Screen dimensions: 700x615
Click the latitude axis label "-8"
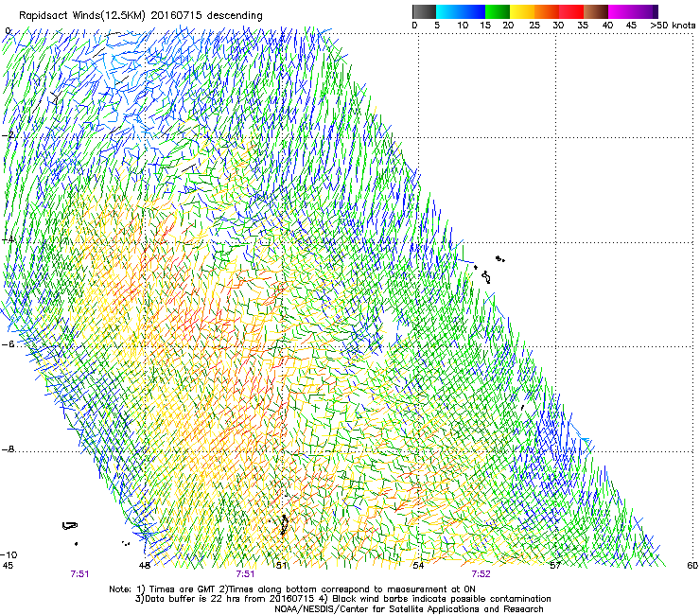click(x=9, y=449)
